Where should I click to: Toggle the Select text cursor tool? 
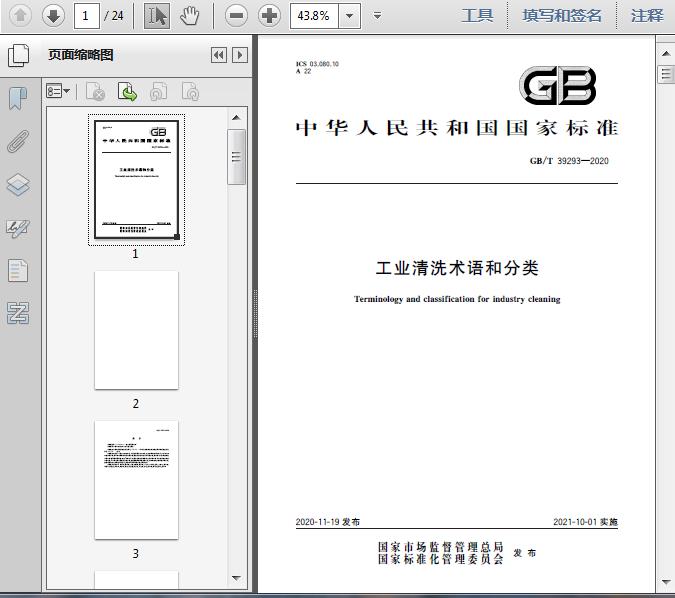pyautogui.click(x=157, y=15)
